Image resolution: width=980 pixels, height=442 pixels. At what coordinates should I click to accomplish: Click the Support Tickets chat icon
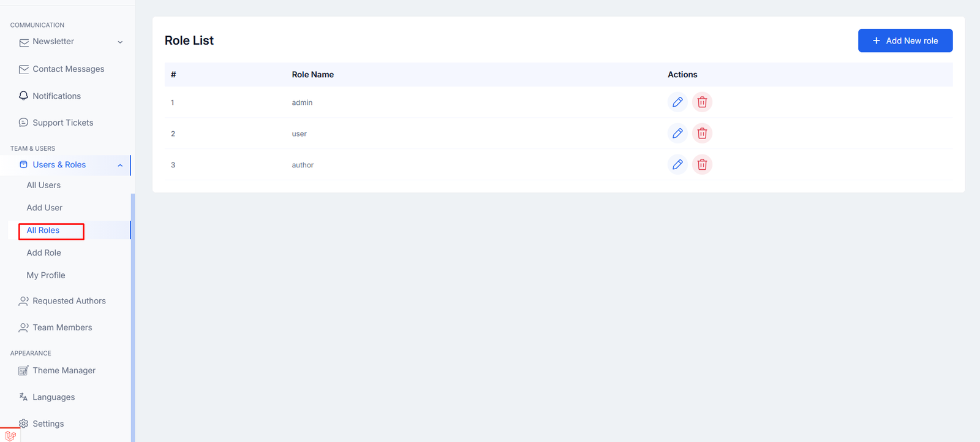coord(24,123)
